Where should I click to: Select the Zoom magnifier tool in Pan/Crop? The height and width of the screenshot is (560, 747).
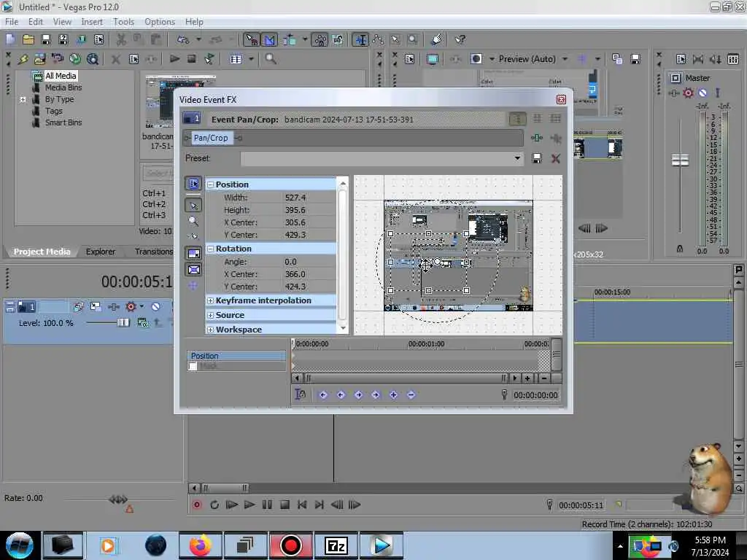click(x=193, y=221)
